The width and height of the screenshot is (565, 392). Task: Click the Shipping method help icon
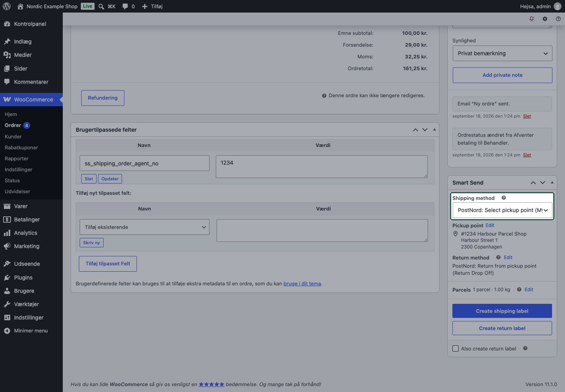click(x=504, y=198)
